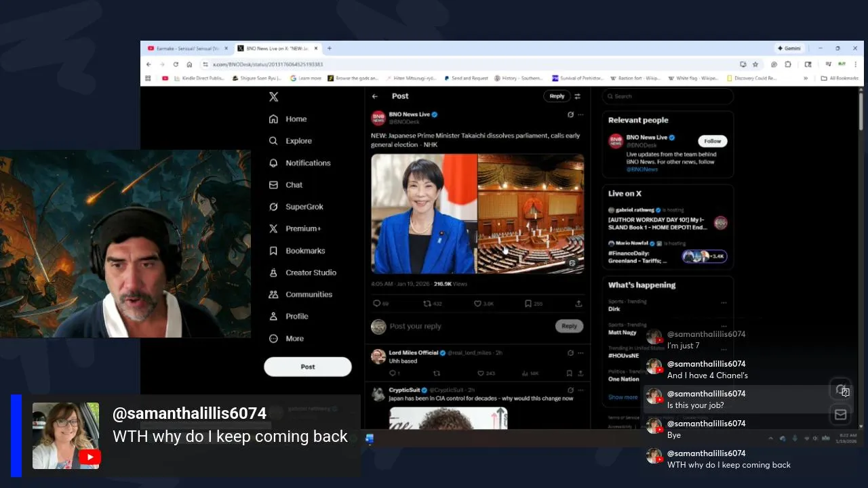The width and height of the screenshot is (868, 488).
Task: Open Chat in the X sidebar
Action: coord(285,184)
